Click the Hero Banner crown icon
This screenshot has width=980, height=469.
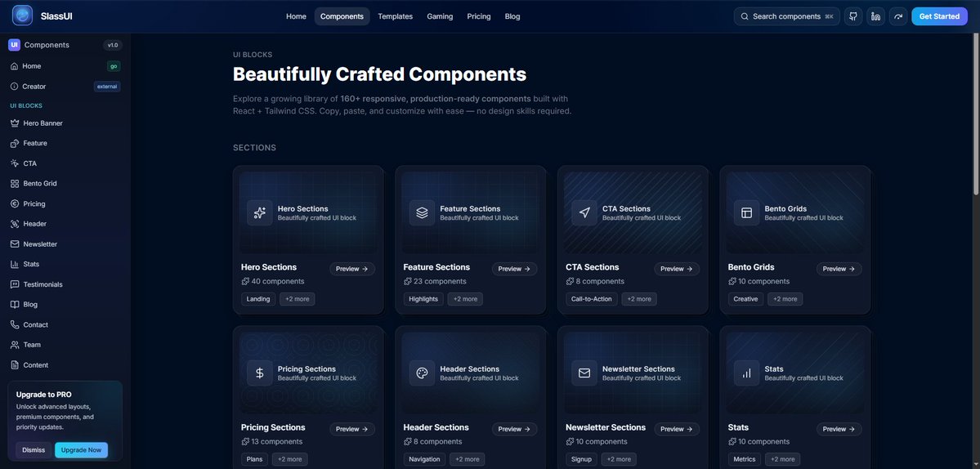tap(15, 123)
